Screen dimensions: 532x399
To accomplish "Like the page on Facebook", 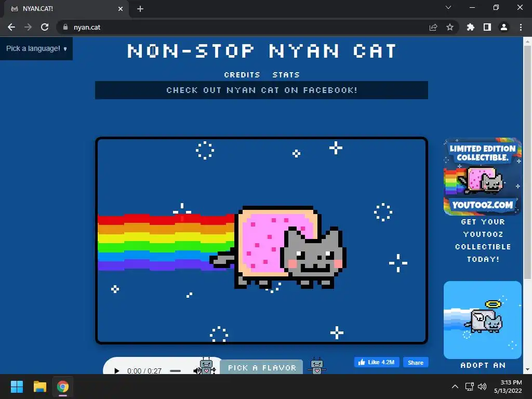I will [x=377, y=362].
